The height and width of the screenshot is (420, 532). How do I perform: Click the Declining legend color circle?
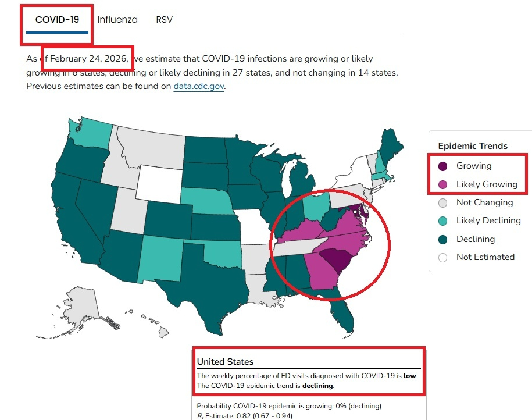pyautogui.click(x=443, y=239)
